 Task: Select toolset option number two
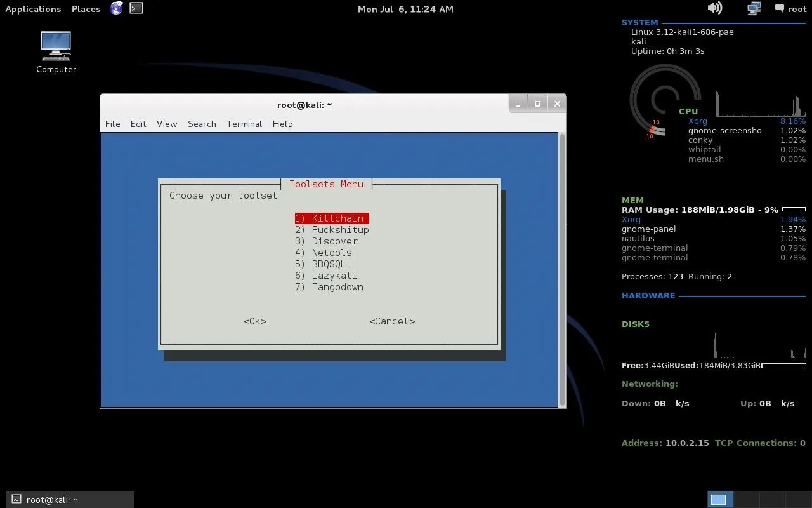click(x=332, y=230)
